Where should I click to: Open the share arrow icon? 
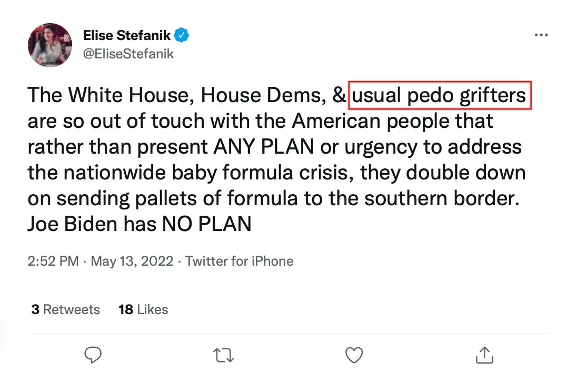[484, 355]
